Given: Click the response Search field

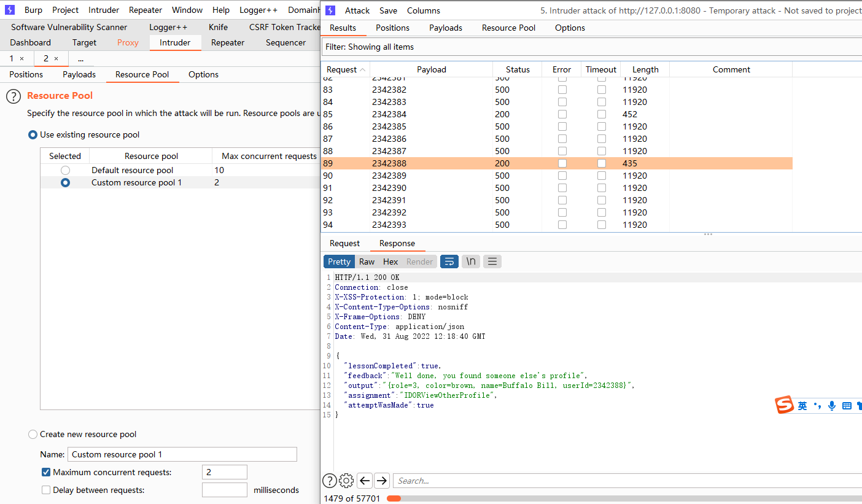Looking at the screenshot, I should point(627,481).
